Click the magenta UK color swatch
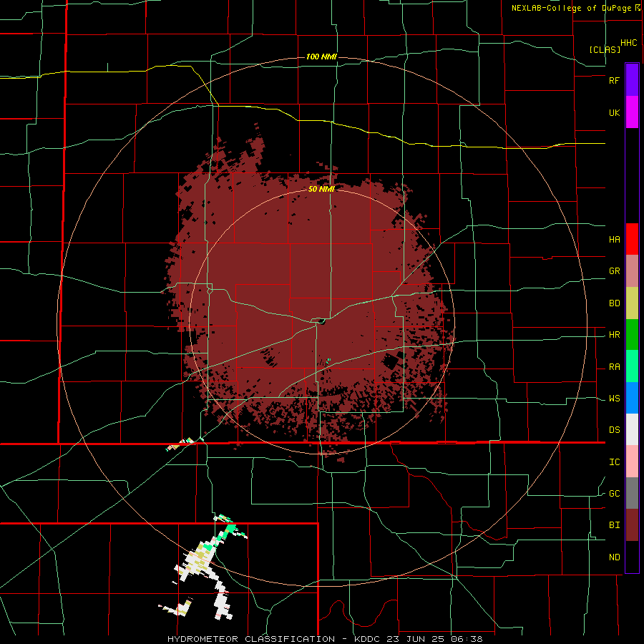The height and width of the screenshot is (644, 644). pyautogui.click(x=632, y=112)
